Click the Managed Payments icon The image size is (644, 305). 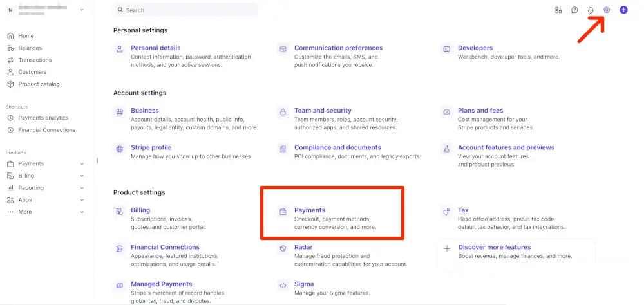[x=120, y=285]
